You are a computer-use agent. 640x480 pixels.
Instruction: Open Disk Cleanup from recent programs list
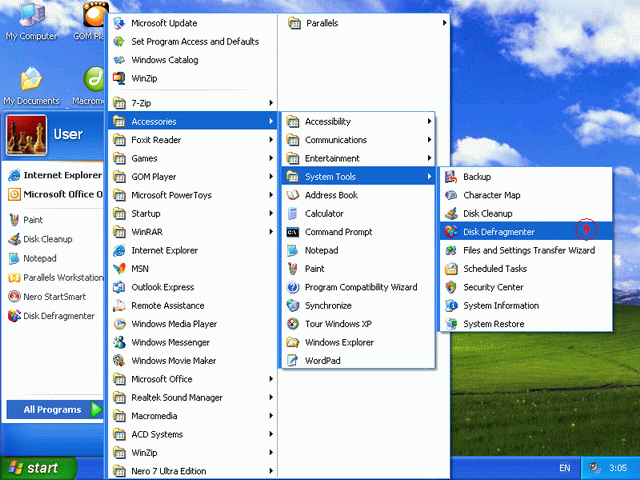click(x=55, y=239)
